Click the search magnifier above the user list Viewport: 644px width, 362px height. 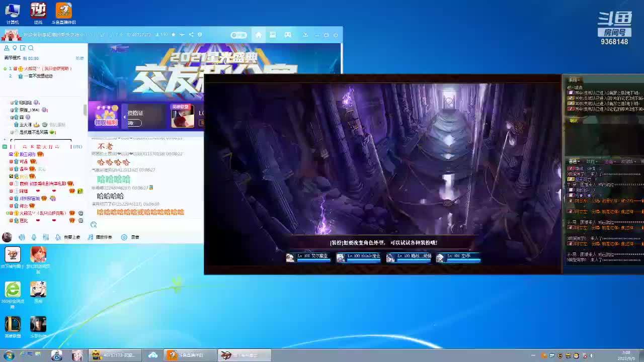pos(31,48)
